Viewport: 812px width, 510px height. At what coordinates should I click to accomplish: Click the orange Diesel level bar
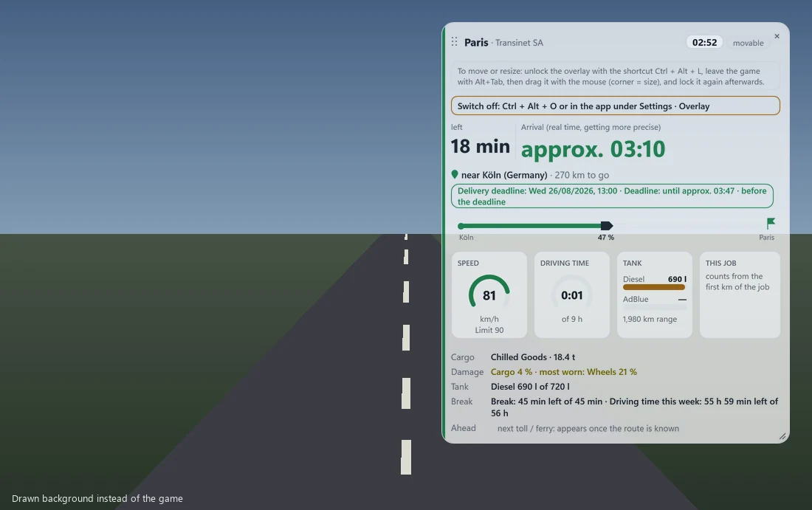pos(654,287)
